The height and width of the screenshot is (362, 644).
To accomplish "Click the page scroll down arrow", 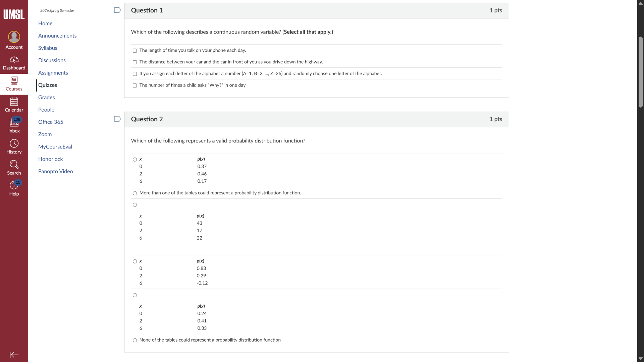I will click(641, 358).
